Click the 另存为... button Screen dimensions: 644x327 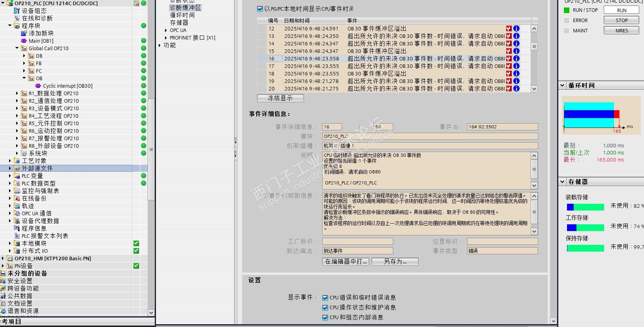point(395,261)
